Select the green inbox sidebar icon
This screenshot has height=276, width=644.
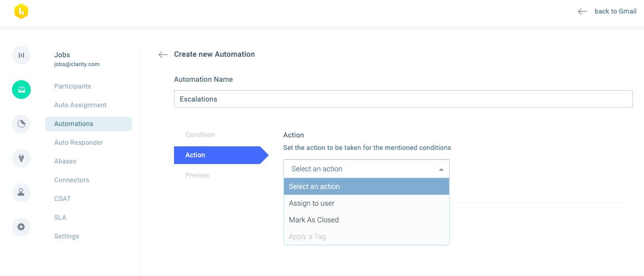pos(21,90)
